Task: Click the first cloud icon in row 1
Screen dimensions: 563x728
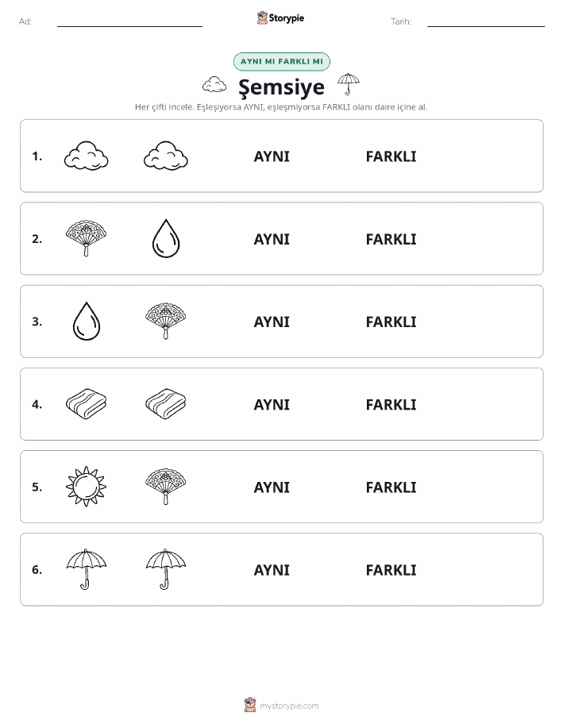Action: point(86,156)
